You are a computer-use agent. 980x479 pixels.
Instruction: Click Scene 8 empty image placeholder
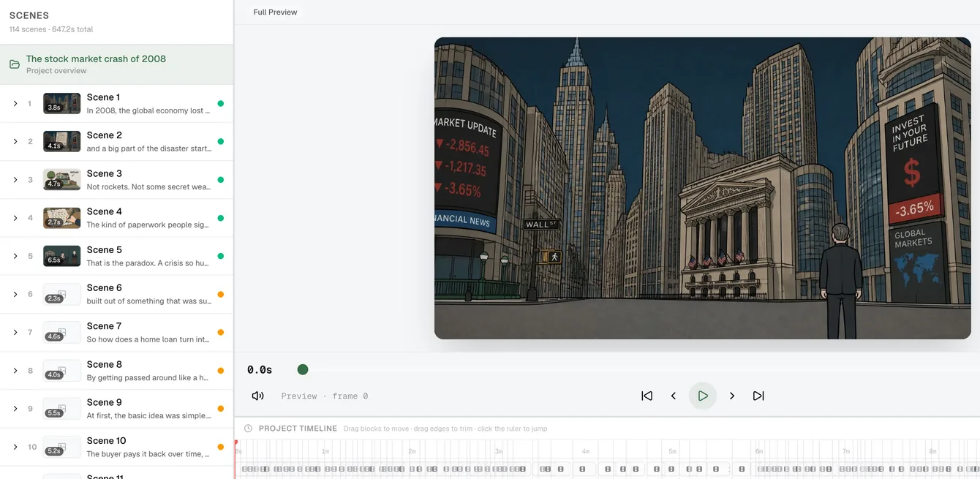point(62,371)
